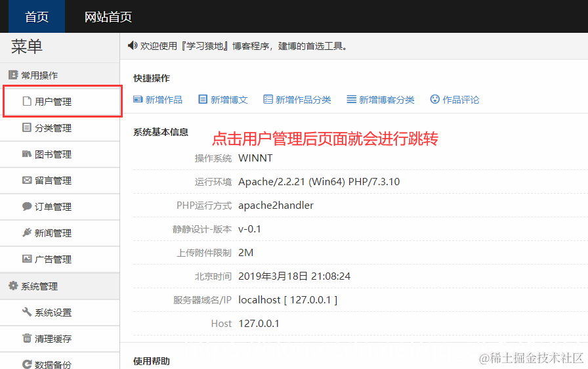The image size is (588, 369).
Task: Follow the 新增博客分类 quick link
Action: click(387, 100)
